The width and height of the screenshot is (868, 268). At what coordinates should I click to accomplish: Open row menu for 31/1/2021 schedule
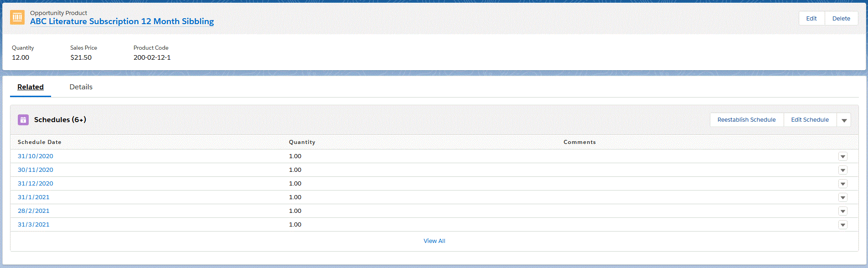click(842, 197)
